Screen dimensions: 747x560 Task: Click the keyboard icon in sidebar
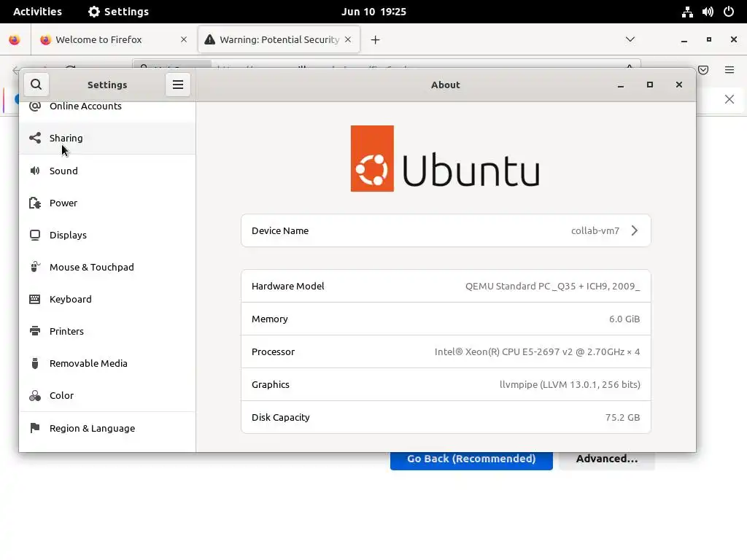pyautogui.click(x=35, y=299)
